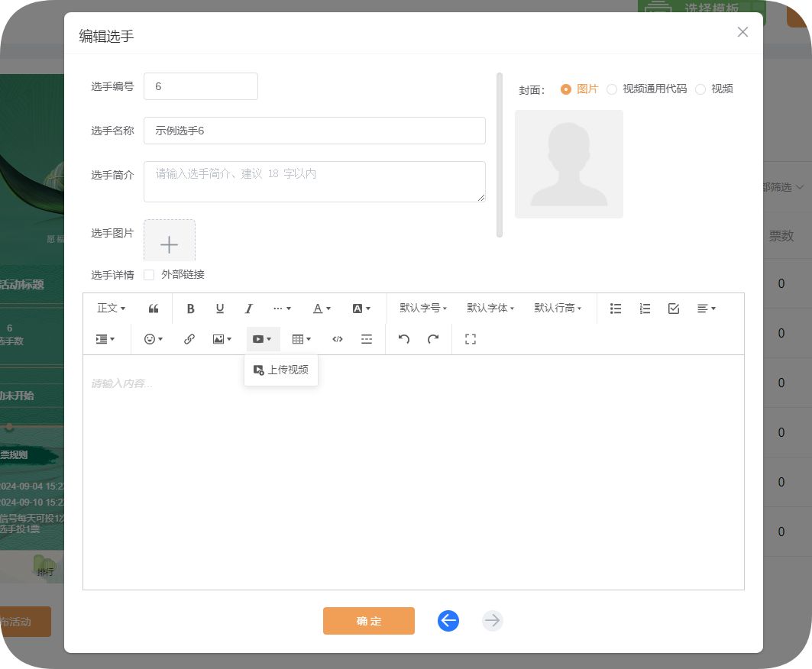Insert a hyperlink using link icon
The height and width of the screenshot is (669, 812).
tap(189, 339)
